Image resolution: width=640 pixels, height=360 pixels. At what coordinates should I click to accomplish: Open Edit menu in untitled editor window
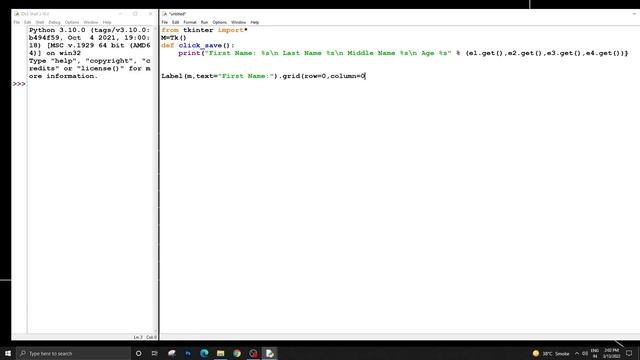(x=176, y=22)
